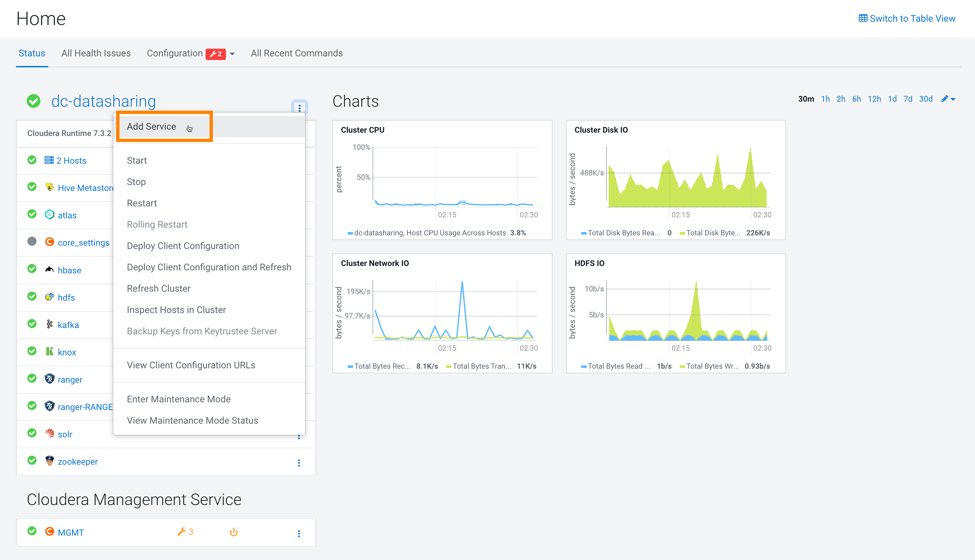Open the MGMT service actions menu
This screenshot has height=560, width=975.
[x=299, y=533]
